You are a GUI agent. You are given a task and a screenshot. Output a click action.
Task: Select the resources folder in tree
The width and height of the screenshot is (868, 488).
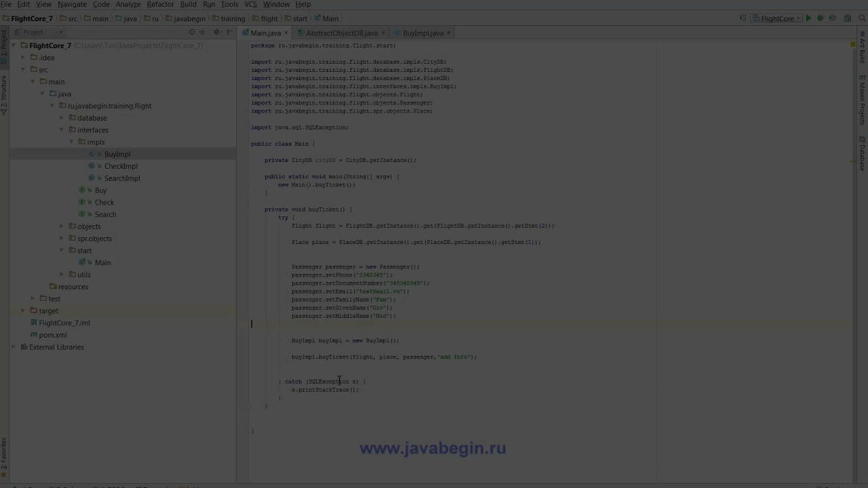tap(73, 287)
